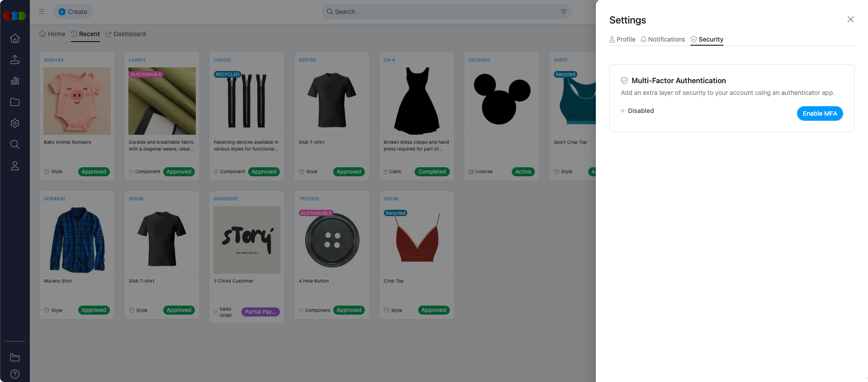
Task: Open the Baby Animal Rompers thumbnail
Action: (x=77, y=101)
